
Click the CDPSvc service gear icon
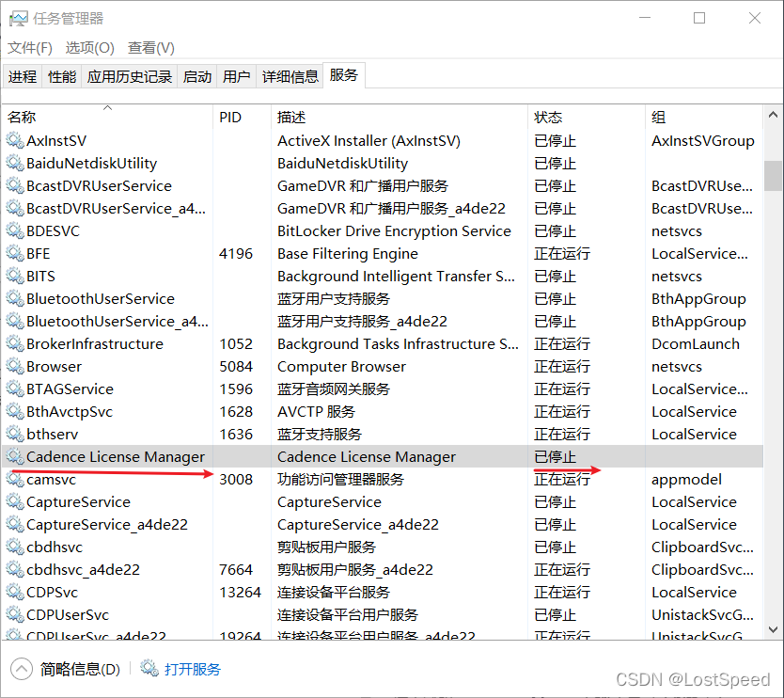click(14, 593)
